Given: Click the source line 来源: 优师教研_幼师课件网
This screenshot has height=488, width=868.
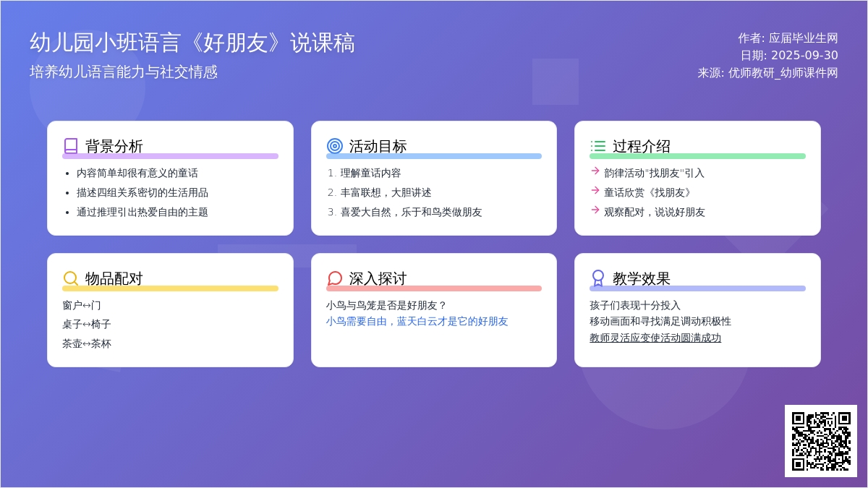Looking at the screenshot, I should tap(767, 73).
